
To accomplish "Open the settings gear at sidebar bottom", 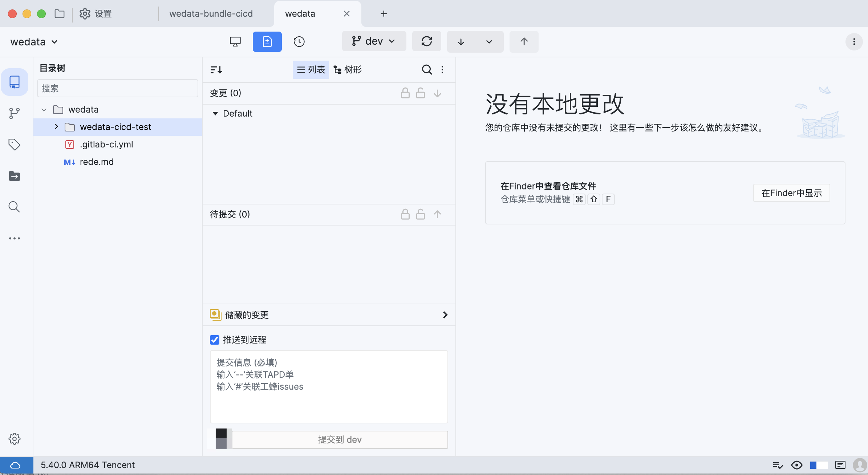I will 14,439.
